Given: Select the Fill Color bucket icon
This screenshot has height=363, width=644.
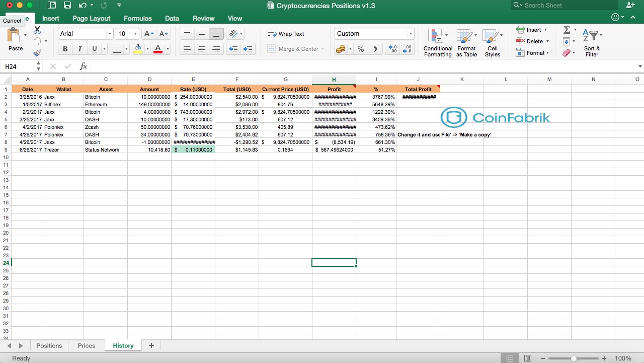Looking at the screenshot, I should coord(137,49).
